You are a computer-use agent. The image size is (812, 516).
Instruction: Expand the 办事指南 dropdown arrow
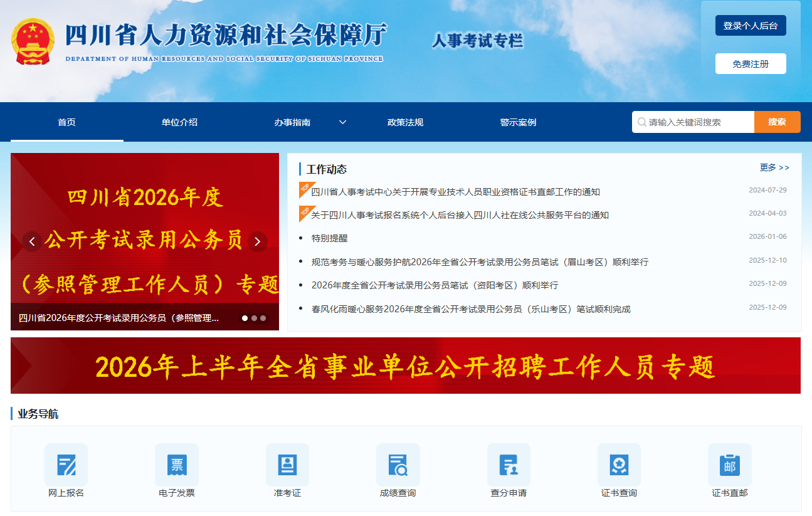(x=342, y=122)
